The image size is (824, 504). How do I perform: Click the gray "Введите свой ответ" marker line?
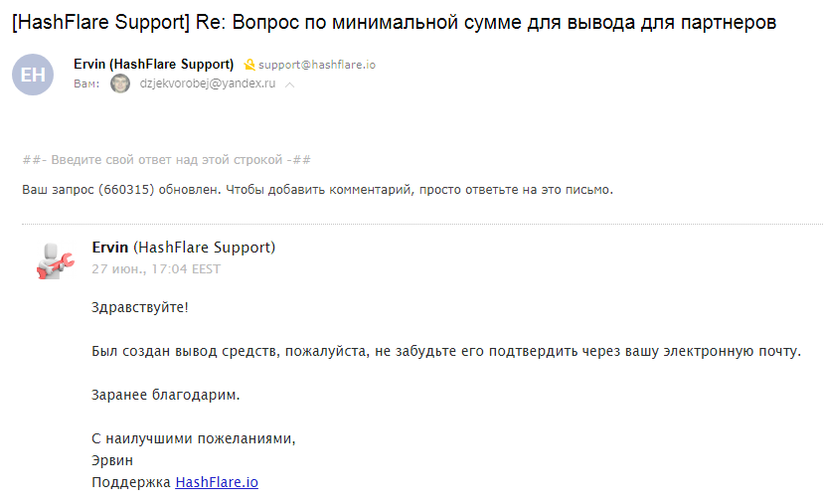point(167,160)
